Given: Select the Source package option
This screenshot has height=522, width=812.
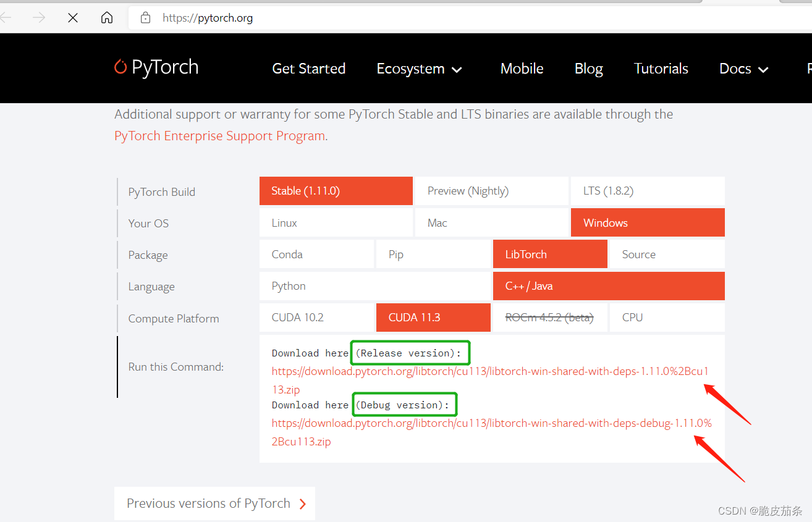Looking at the screenshot, I should pyautogui.click(x=667, y=255).
